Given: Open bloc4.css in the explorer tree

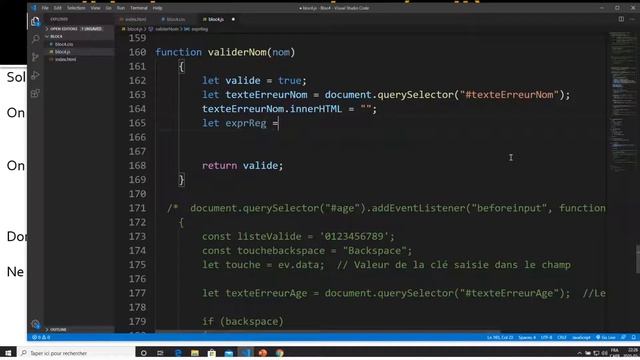Looking at the screenshot, I should pyautogui.click(x=64, y=44).
